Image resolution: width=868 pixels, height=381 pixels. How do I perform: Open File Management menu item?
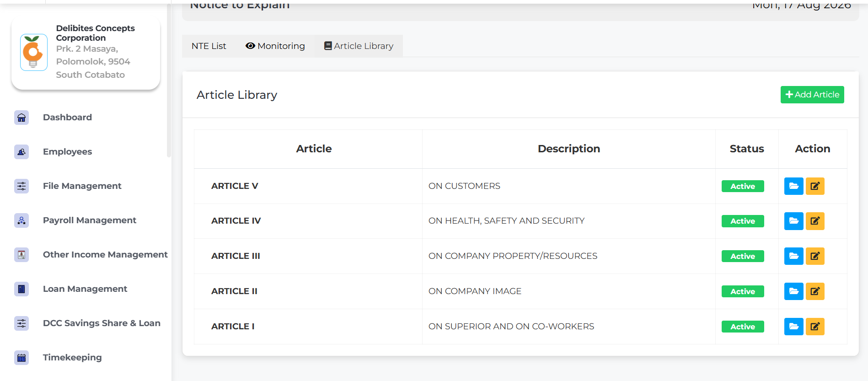point(82,186)
